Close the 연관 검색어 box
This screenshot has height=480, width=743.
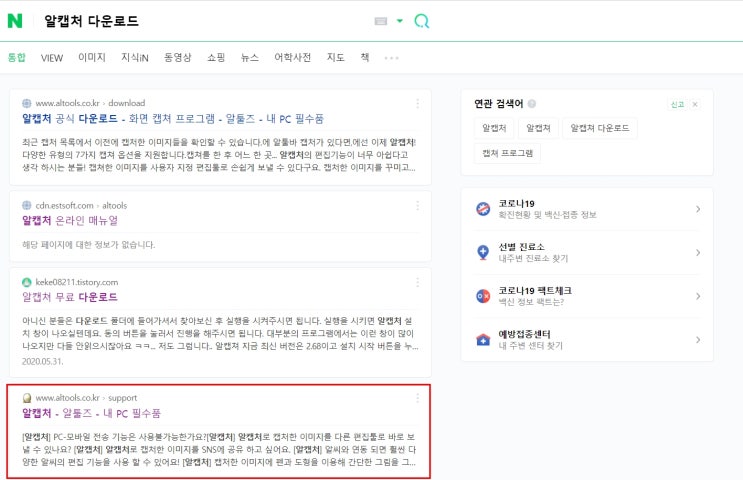[695, 104]
